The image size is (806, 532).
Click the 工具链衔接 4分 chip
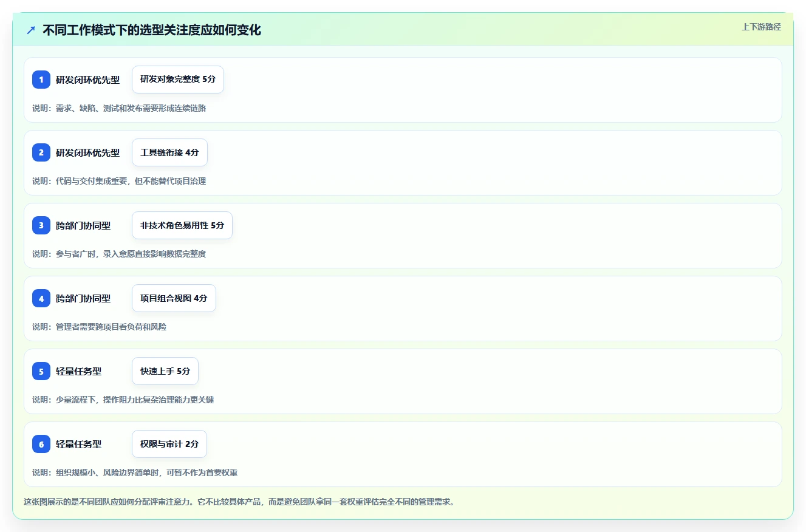click(169, 152)
